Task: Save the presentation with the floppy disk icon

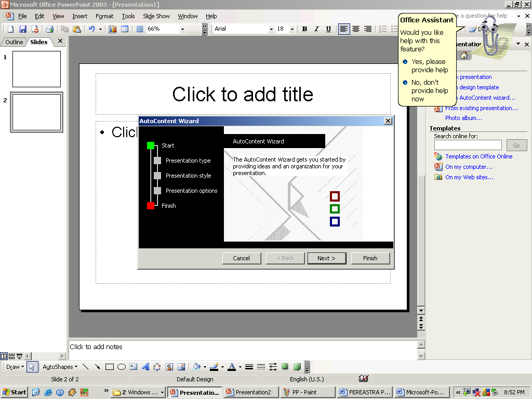Action: [23, 29]
